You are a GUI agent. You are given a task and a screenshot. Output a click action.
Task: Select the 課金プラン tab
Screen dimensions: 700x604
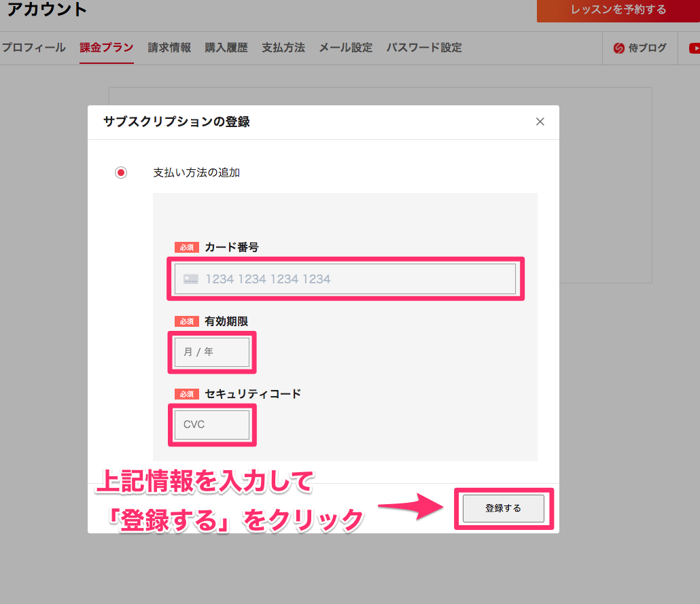[x=107, y=48]
